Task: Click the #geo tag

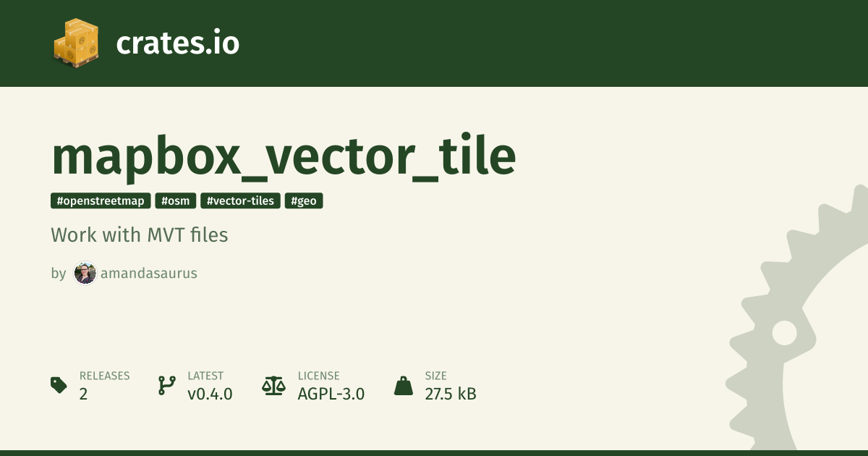Action: [304, 201]
